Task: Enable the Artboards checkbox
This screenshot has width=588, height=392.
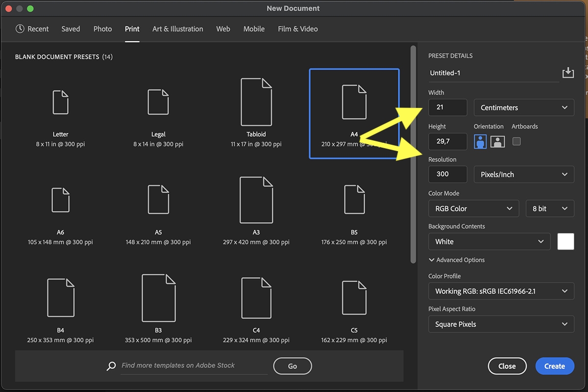Action: [x=516, y=141]
